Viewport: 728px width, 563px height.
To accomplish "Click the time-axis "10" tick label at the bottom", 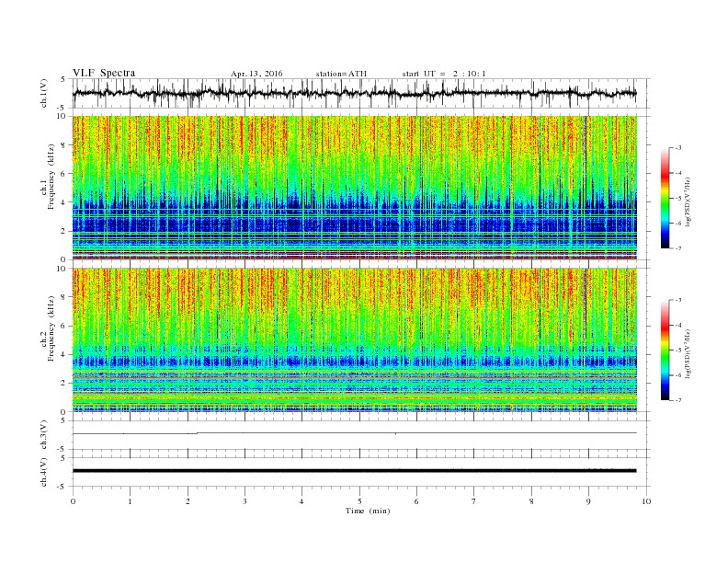I will coord(646,501).
